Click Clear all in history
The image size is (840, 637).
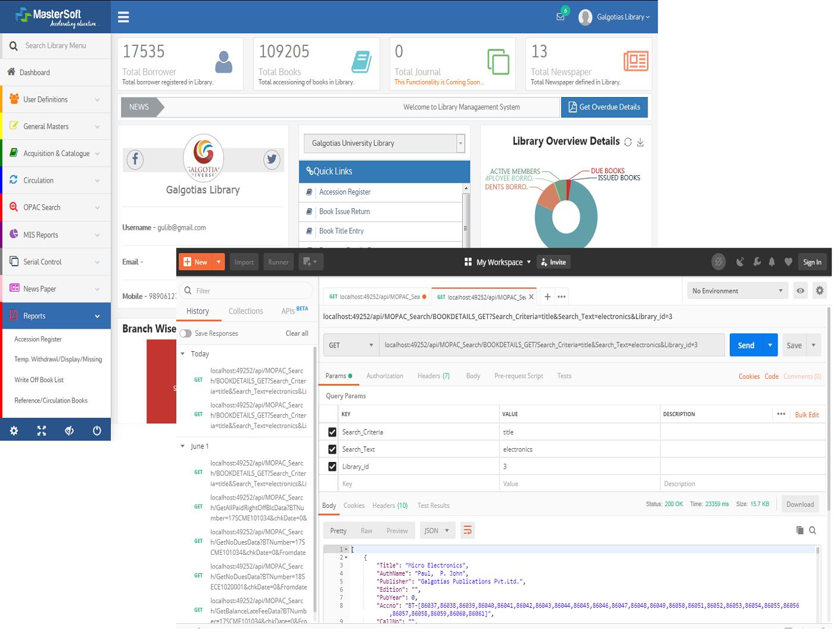[x=297, y=333]
